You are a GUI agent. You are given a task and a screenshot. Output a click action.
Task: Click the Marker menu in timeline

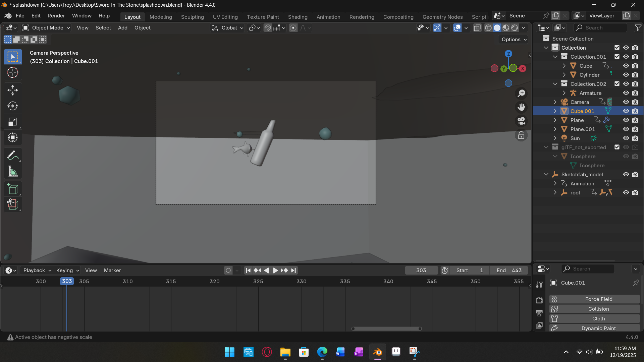coord(112,270)
